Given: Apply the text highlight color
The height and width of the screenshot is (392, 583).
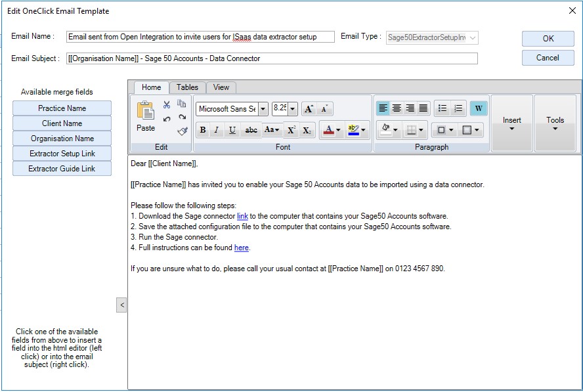Looking at the screenshot, I should [353, 130].
